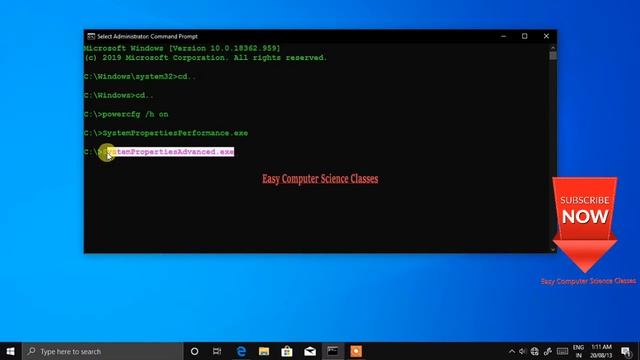Open the Action Center notifications
This screenshot has width=640, height=360.
[626, 351]
